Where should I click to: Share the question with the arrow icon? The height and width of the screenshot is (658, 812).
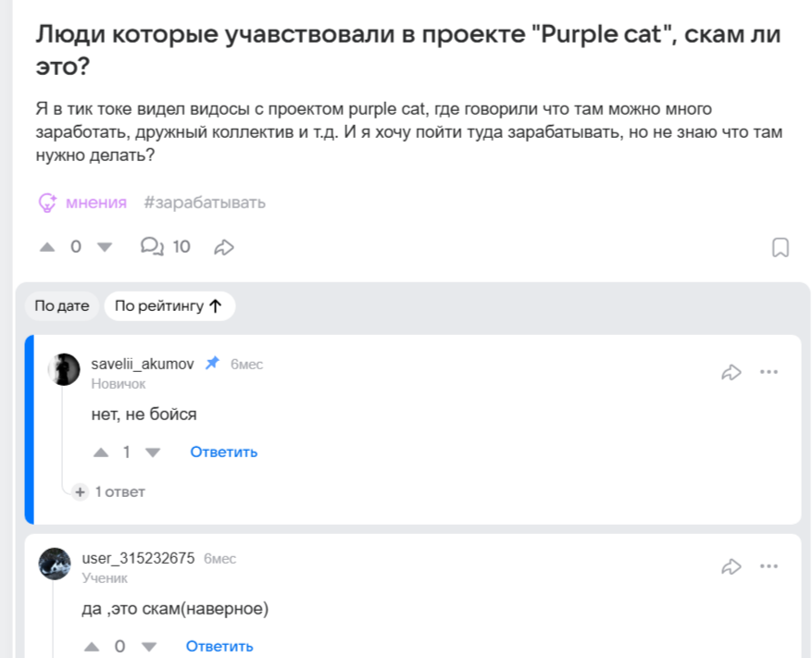(x=222, y=246)
